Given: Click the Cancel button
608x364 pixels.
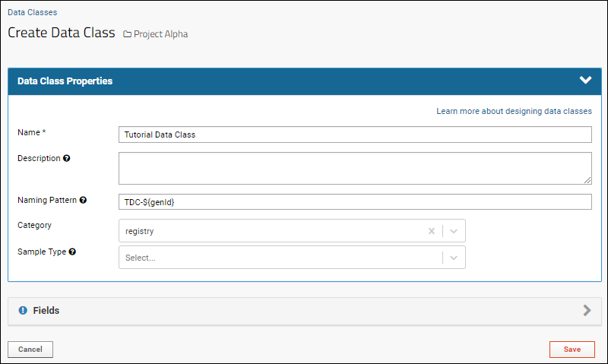Looking at the screenshot, I should click(30, 350).
